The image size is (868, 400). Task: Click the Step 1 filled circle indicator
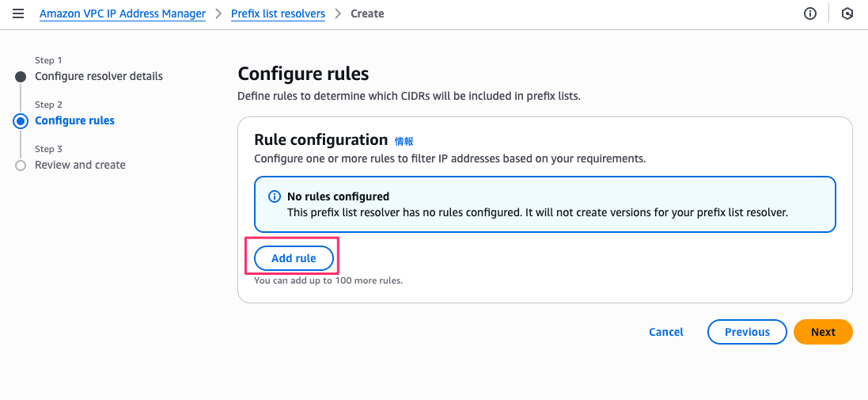(21, 77)
